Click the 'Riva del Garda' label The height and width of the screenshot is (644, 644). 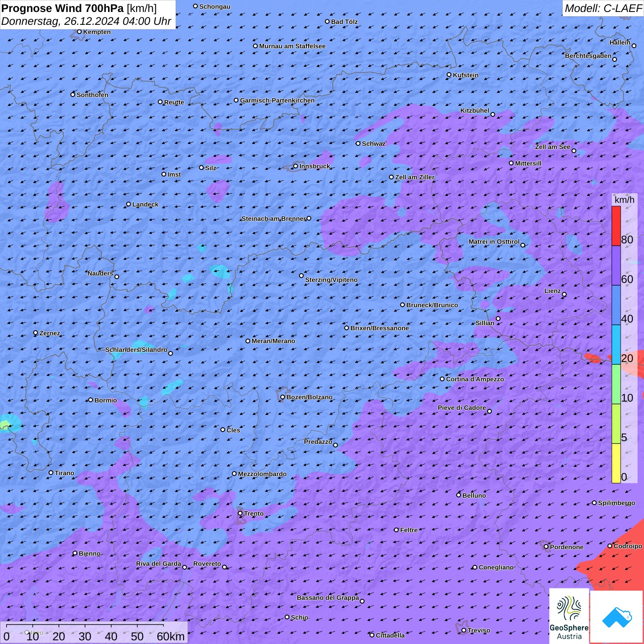(158, 563)
